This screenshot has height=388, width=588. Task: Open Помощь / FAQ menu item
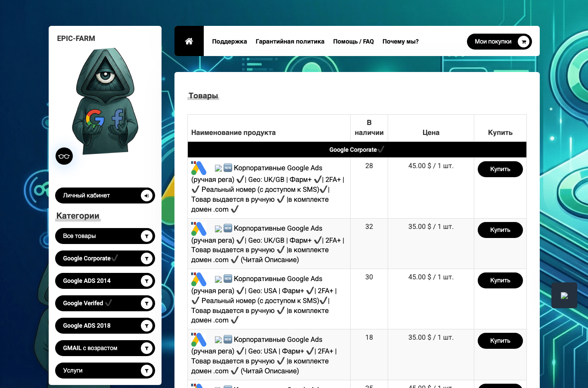[x=353, y=41]
